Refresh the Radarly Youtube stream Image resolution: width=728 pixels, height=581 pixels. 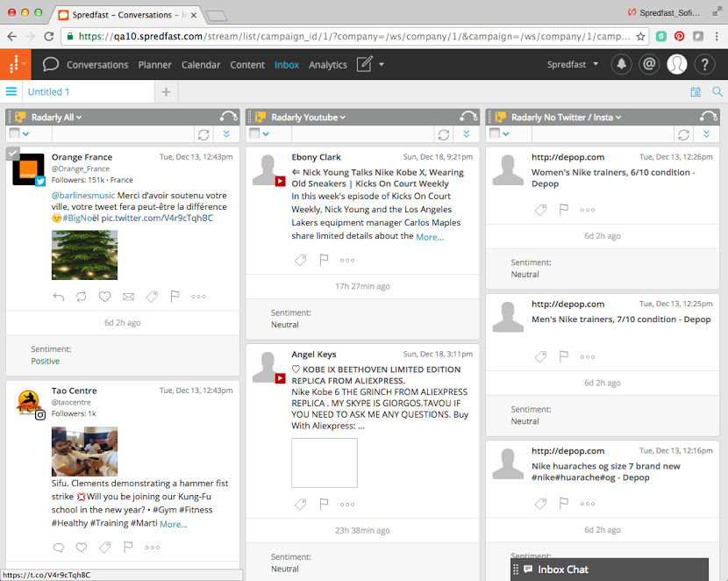443,134
